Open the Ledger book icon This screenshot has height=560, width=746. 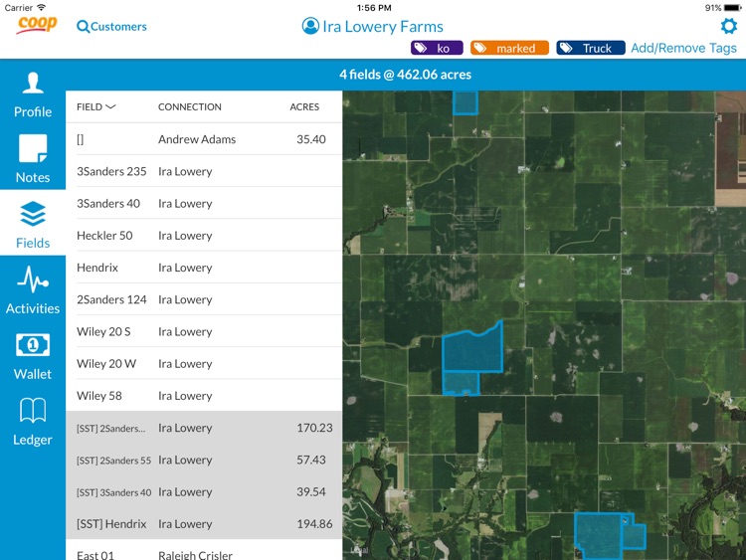pyautogui.click(x=33, y=410)
